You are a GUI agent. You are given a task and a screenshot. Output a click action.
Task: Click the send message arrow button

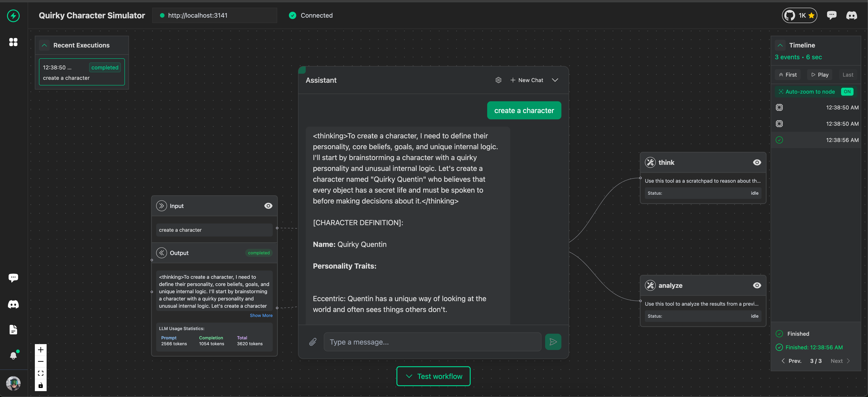[x=553, y=342]
